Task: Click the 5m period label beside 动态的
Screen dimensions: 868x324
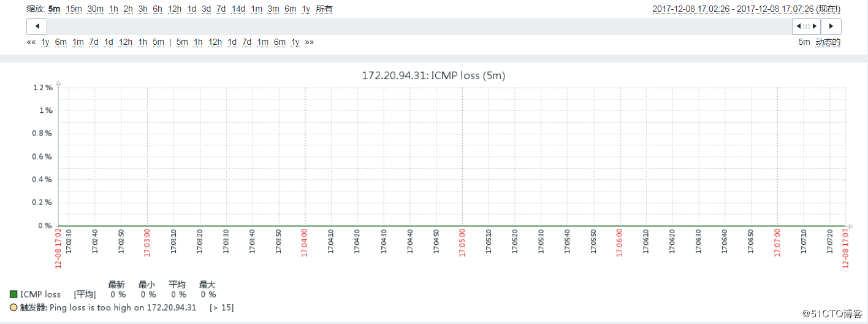Action: pos(804,42)
